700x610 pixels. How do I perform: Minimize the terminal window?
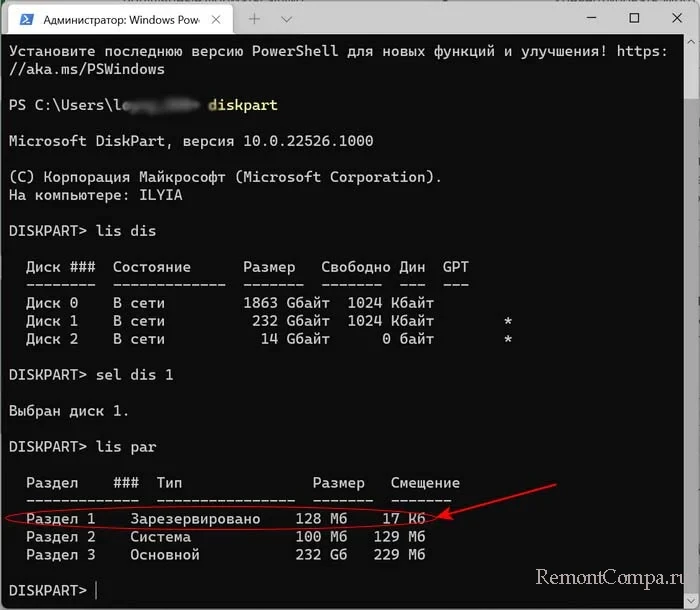587,18
